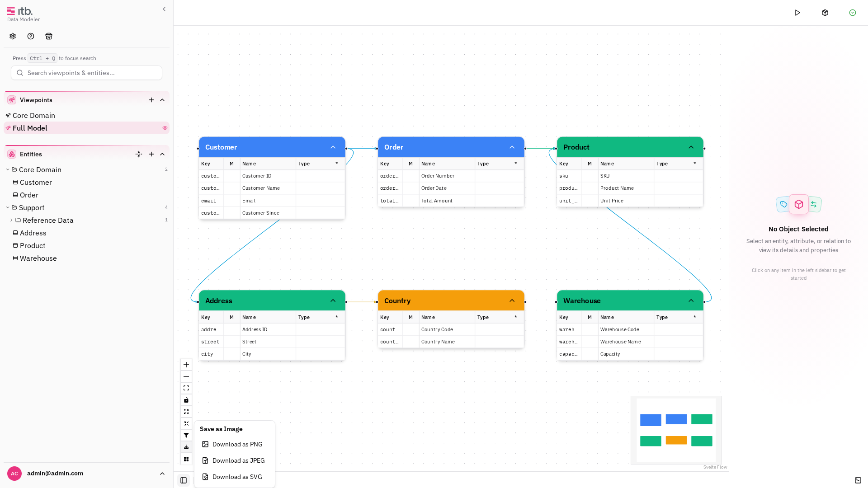Click the package cube icon in top bar
The image size is (868, 488).
[x=825, y=13]
